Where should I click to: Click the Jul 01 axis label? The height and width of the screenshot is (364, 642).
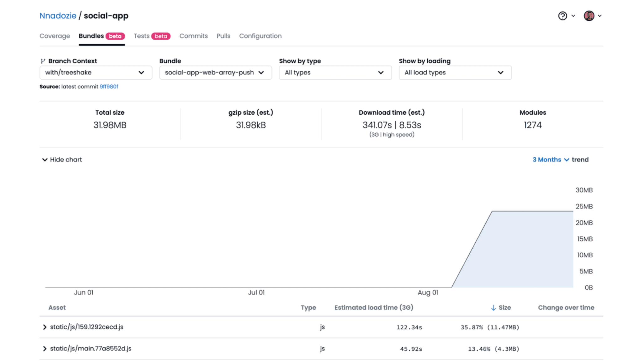click(x=256, y=293)
